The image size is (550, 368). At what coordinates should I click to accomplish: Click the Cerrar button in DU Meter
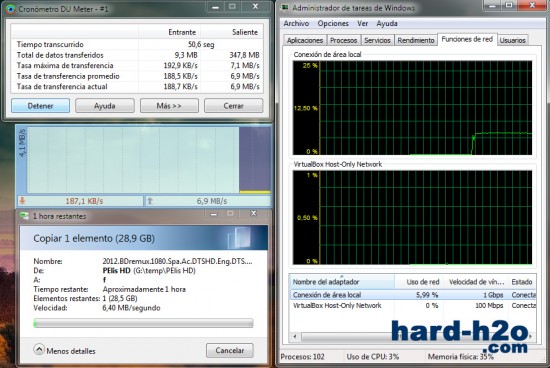234,106
